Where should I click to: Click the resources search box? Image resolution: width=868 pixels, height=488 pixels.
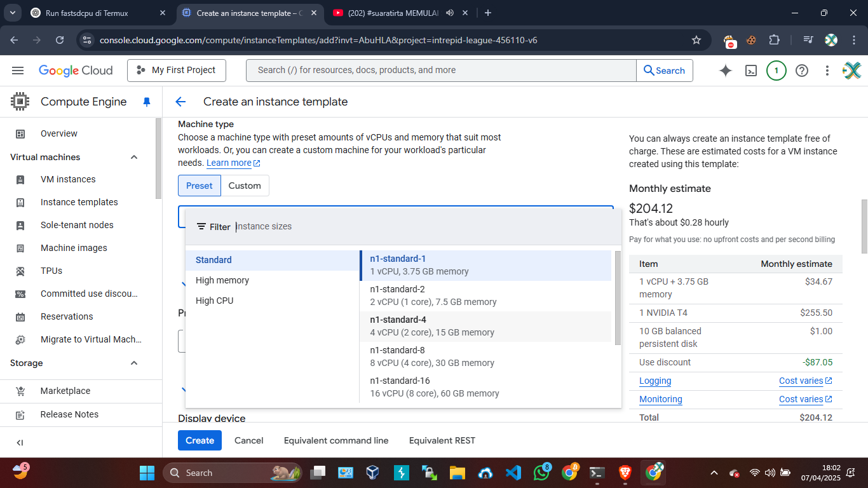(x=441, y=71)
